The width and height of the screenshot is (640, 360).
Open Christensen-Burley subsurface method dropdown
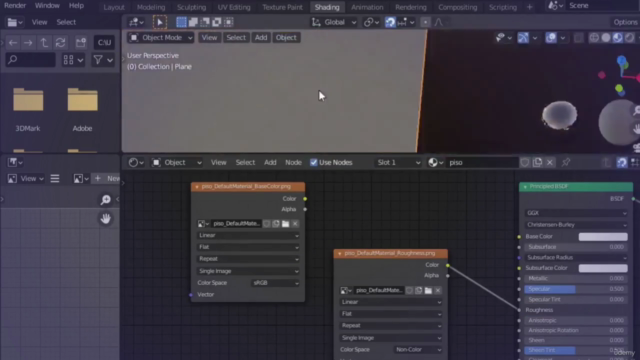click(x=576, y=225)
